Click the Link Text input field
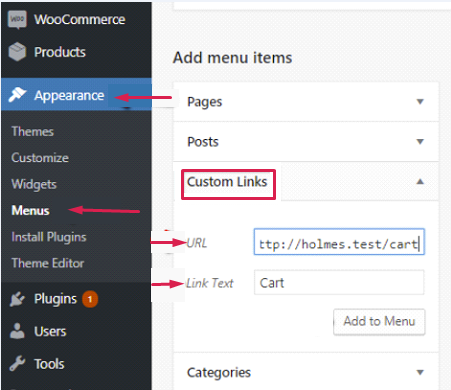451x390 pixels. click(x=339, y=283)
